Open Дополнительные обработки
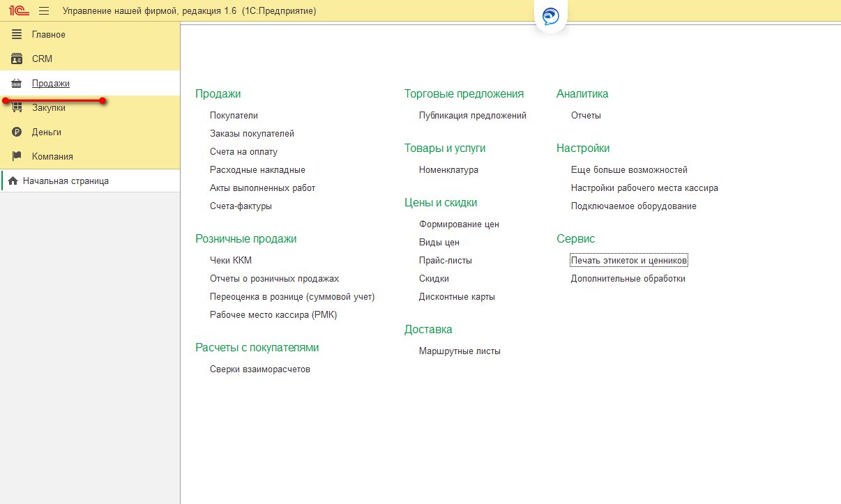 pyautogui.click(x=628, y=279)
